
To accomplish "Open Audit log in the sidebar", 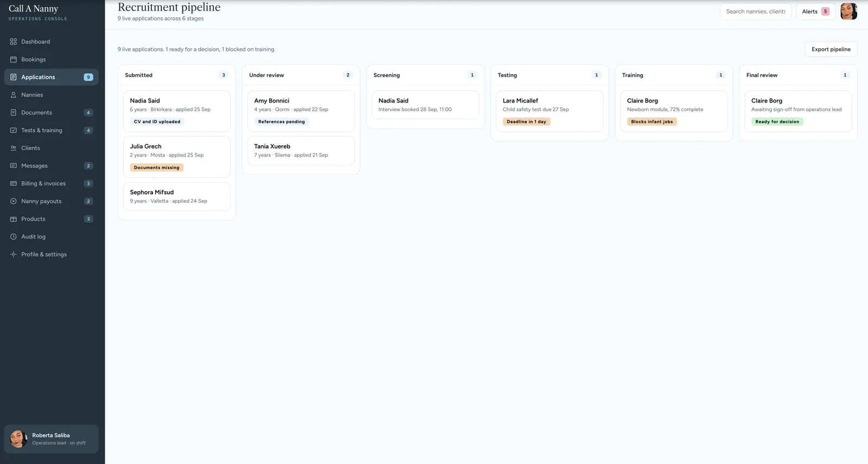I will [52, 237].
